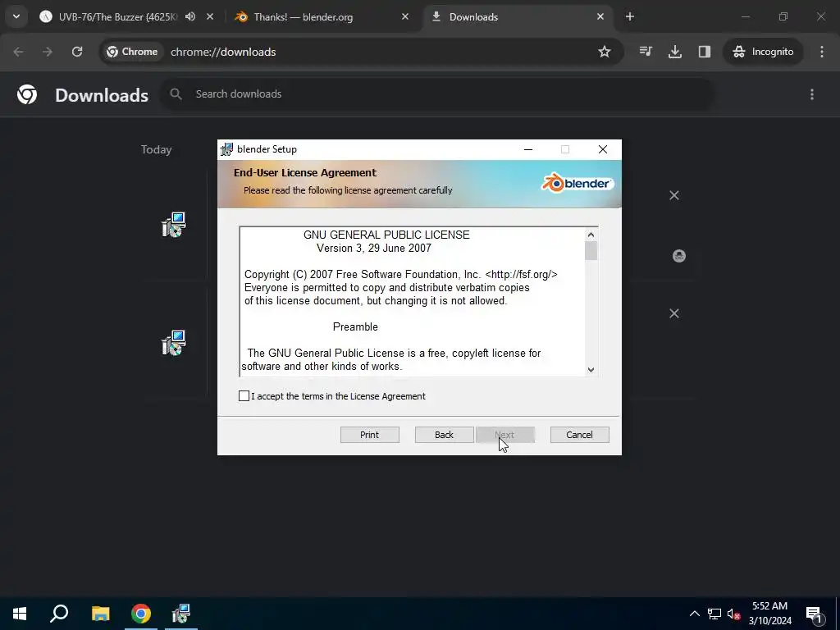Click the blender installer taskbar icon
This screenshot has width=840, height=630.
pos(181,614)
